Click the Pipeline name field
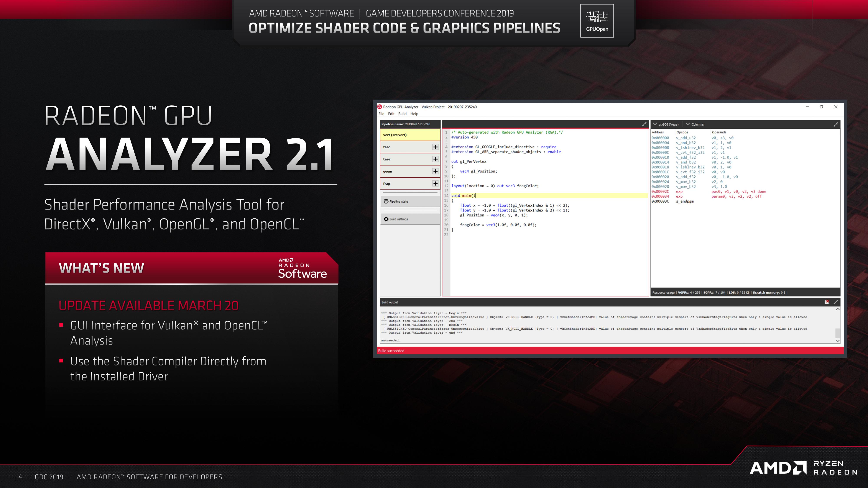The image size is (868, 488). click(x=410, y=124)
